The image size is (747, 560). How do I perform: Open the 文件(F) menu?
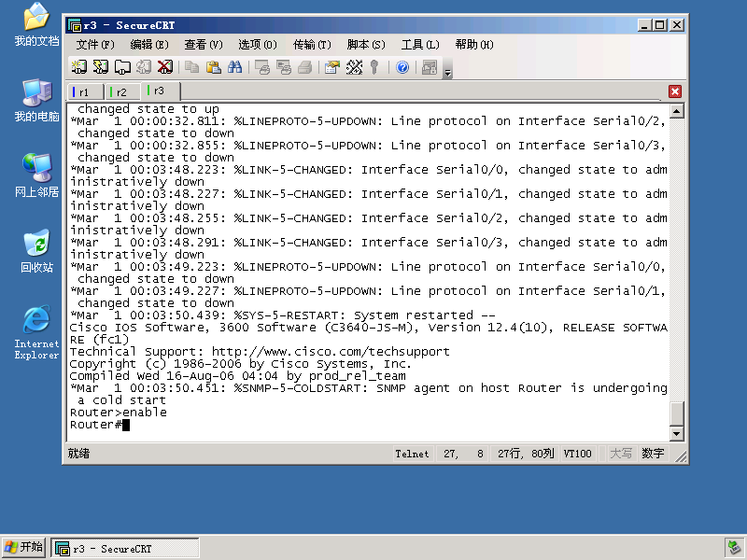95,45
